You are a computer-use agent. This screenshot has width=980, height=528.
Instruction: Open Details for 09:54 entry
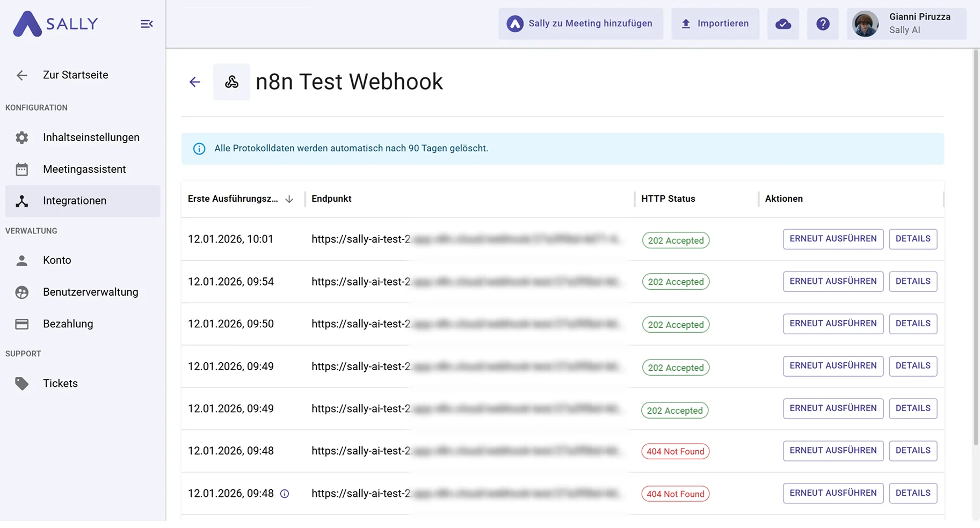click(x=913, y=281)
